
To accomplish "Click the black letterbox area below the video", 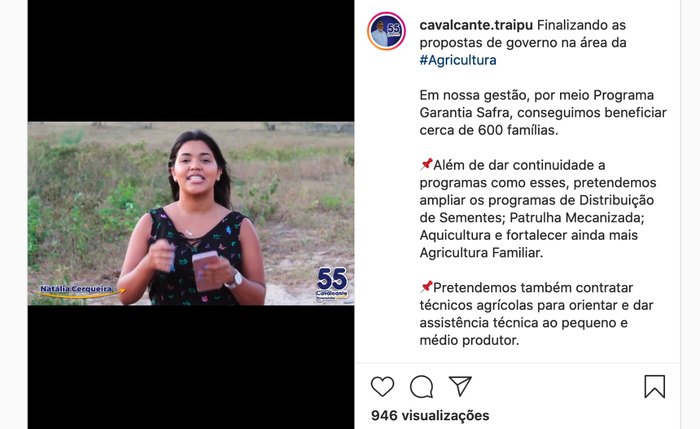I will point(191,367).
